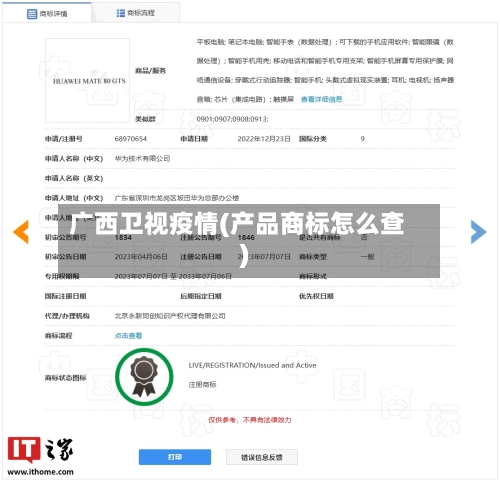The height and width of the screenshot is (482, 500).
Task: Click the 广西卫视疫情 overlay caption
Action: [x=249, y=241]
